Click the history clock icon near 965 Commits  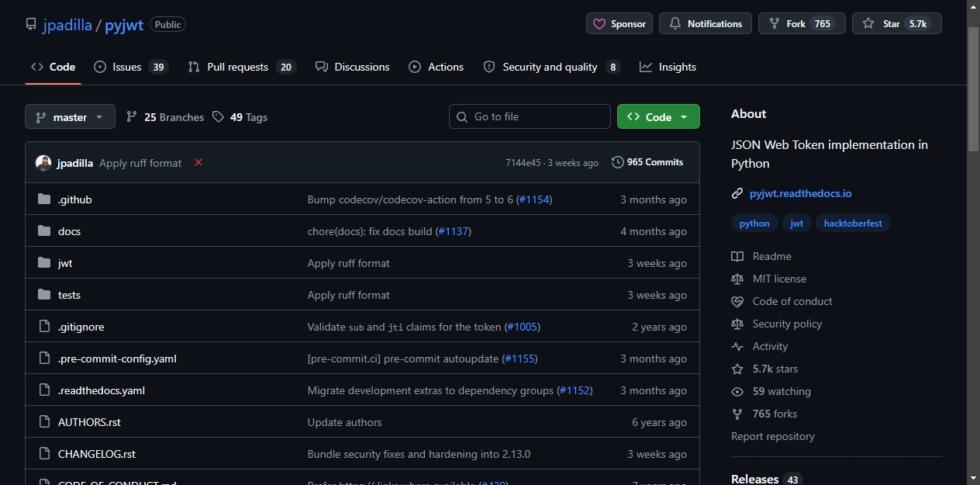(x=618, y=162)
